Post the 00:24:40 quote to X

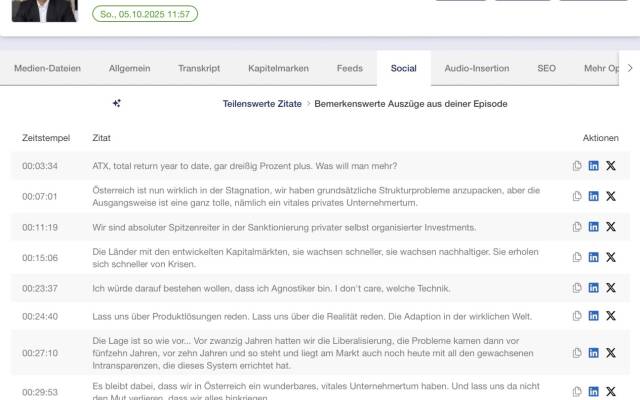coord(611,316)
